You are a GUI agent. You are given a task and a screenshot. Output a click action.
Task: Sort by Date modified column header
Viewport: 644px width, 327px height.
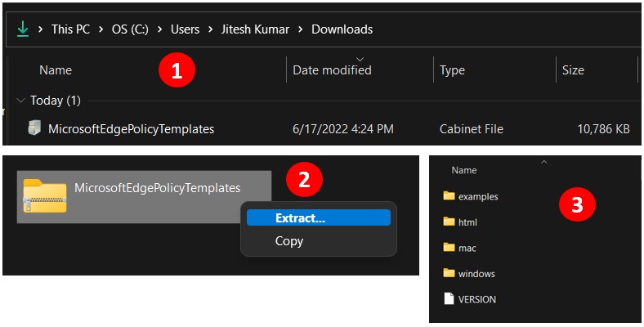332,70
